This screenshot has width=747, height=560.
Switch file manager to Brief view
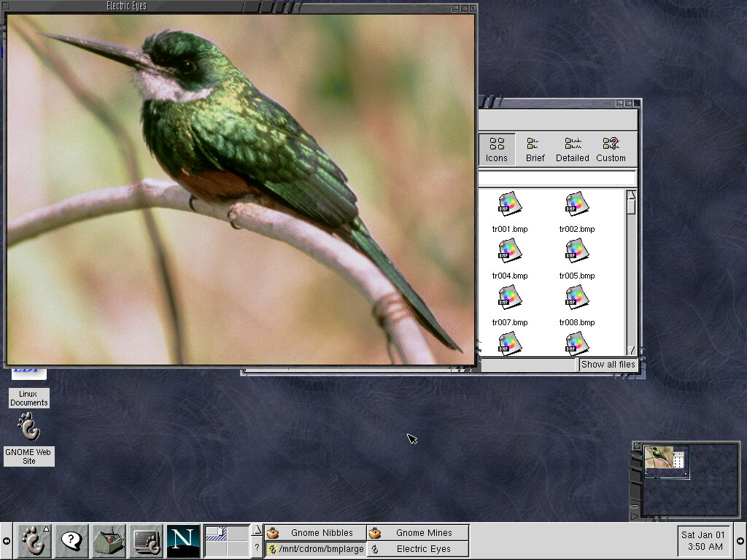click(x=535, y=149)
